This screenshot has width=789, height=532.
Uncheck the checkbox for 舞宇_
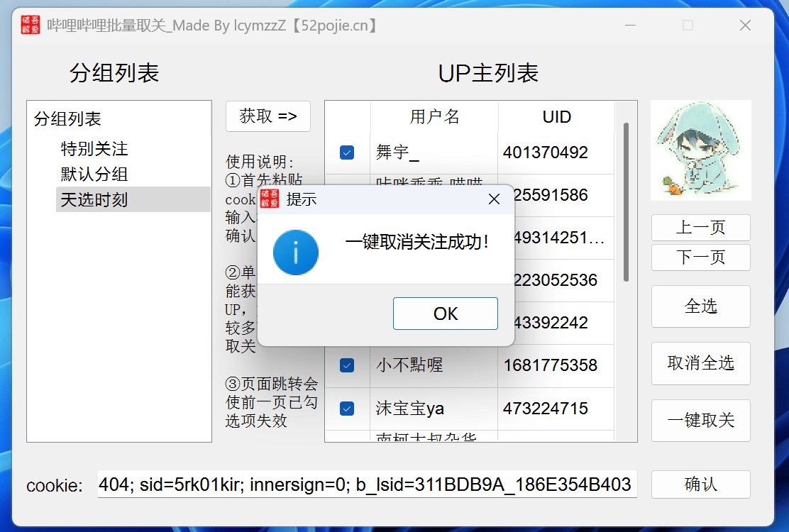pyautogui.click(x=347, y=153)
